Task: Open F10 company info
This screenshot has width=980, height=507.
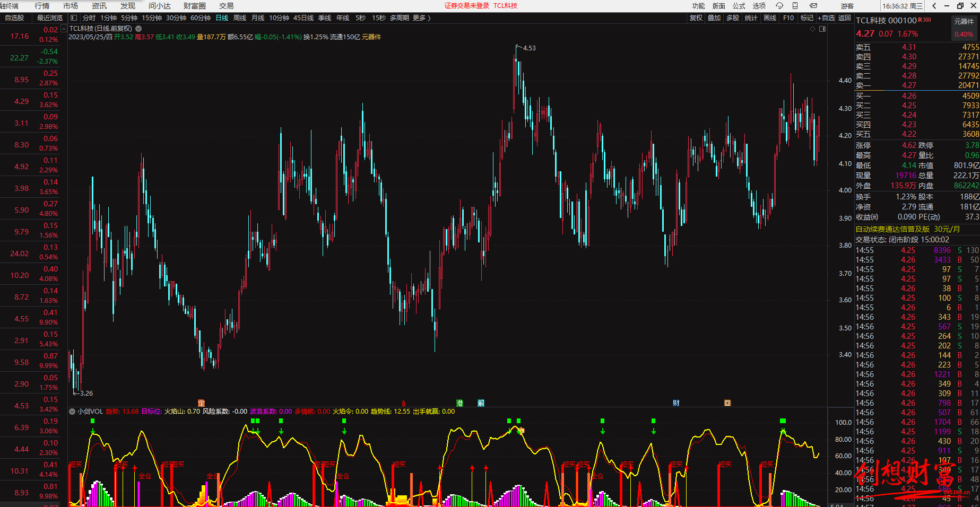Action: tap(788, 18)
